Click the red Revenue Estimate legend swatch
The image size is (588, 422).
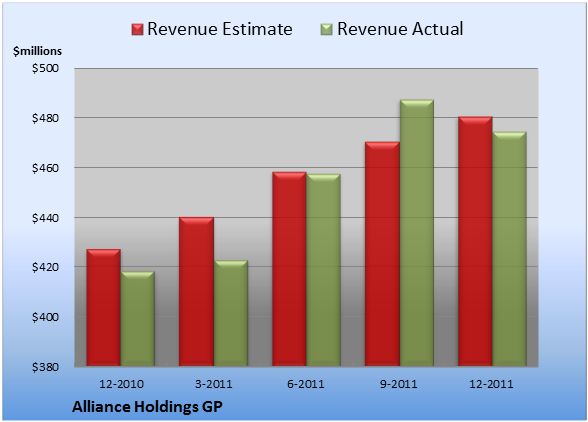tap(137, 30)
